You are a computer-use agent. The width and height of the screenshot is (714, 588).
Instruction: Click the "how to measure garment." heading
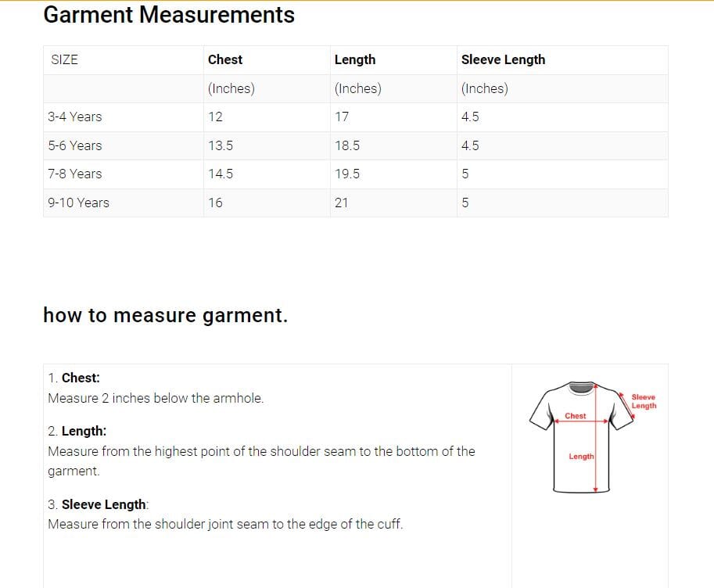pyautogui.click(x=166, y=315)
